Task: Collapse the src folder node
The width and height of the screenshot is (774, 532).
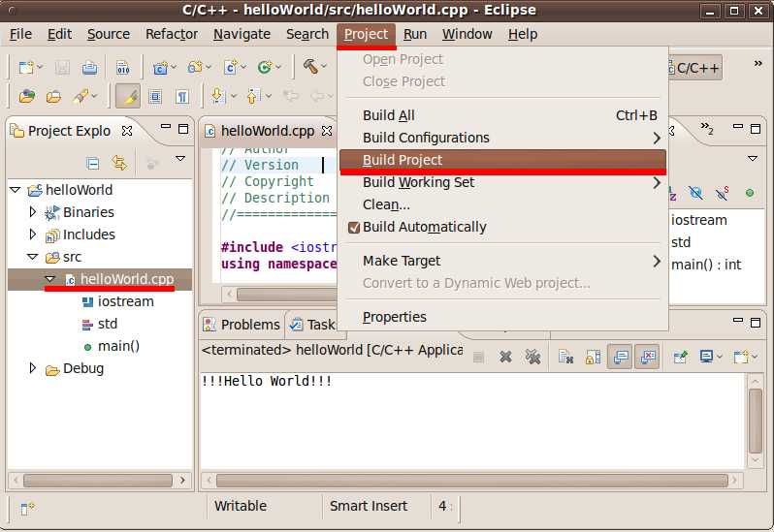Action: click(x=33, y=257)
